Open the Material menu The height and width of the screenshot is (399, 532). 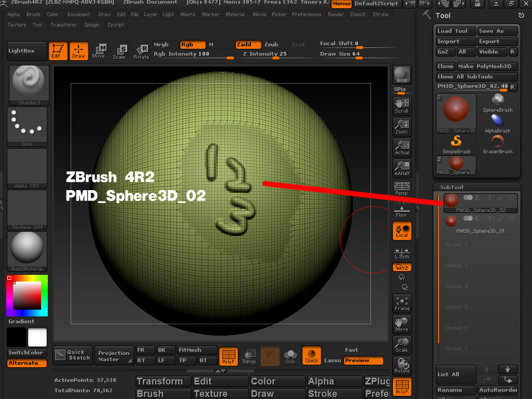pyautogui.click(x=235, y=15)
